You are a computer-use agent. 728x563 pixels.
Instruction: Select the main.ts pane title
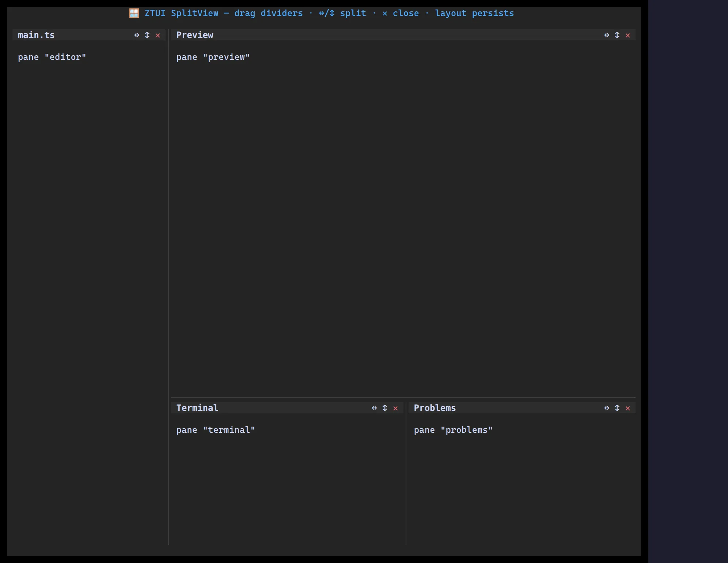click(x=36, y=35)
